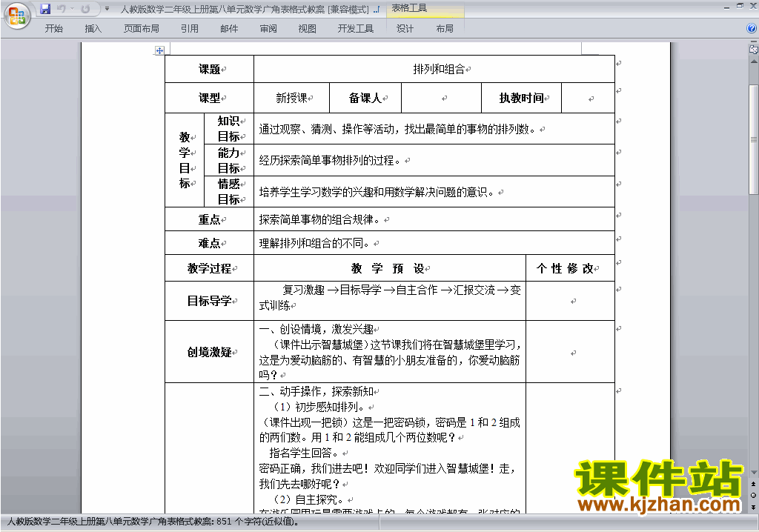Open the table tools 布局 tab
This screenshot has height=532, width=759.
coord(445,29)
